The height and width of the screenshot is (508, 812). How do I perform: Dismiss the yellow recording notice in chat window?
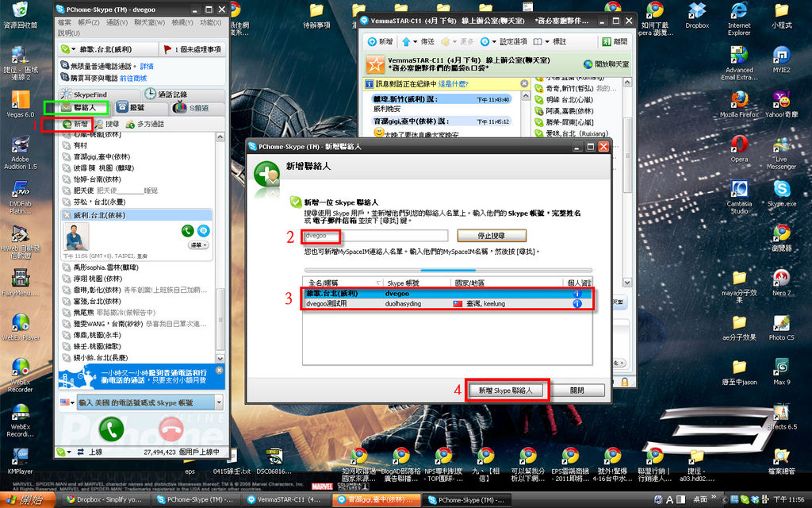(x=524, y=83)
